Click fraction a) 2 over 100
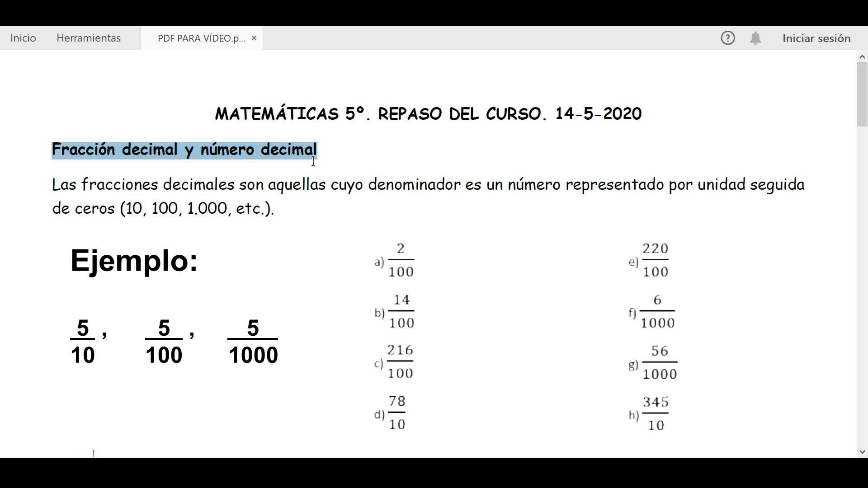The image size is (868, 488). click(401, 260)
